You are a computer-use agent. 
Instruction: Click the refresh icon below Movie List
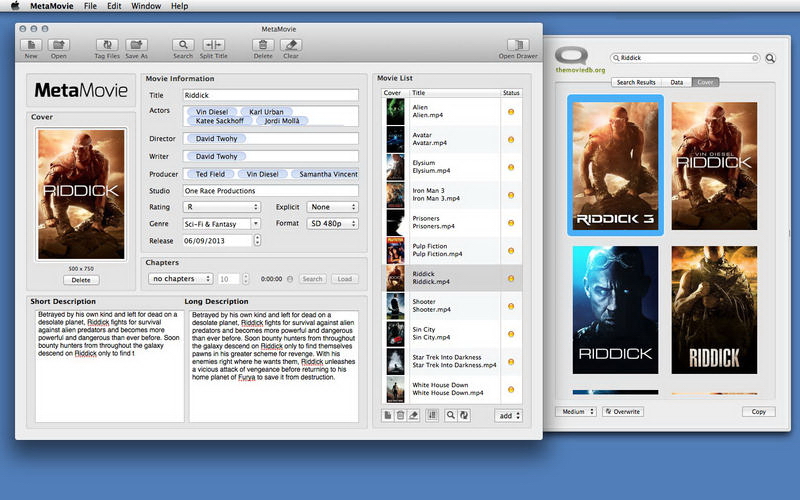(x=465, y=415)
